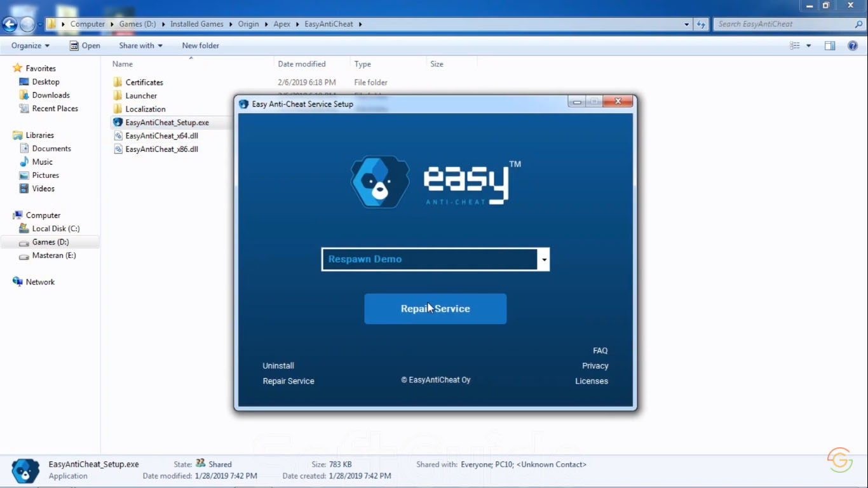The height and width of the screenshot is (488, 868).
Task: Click Apex breadcrumb segment
Action: pos(282,24)
